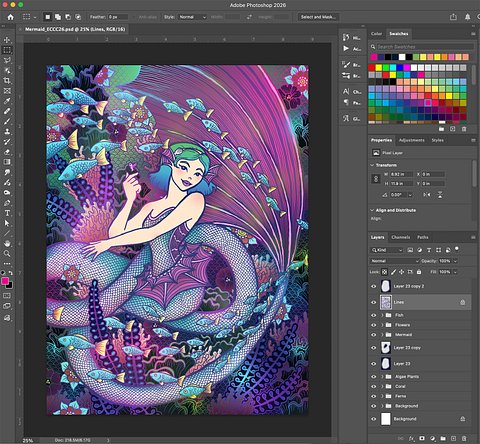
Task: Select the Pen tool
Action: [7, 203]
